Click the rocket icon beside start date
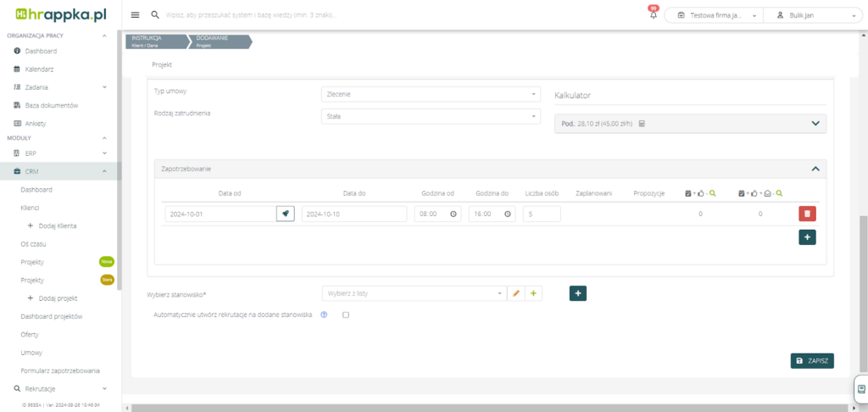The width and height of the screenshot is (868, 412). pos(286,214)
